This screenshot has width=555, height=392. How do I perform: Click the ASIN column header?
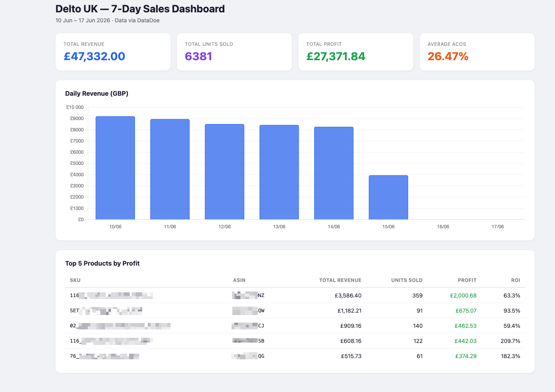click(x=239, y=280)
